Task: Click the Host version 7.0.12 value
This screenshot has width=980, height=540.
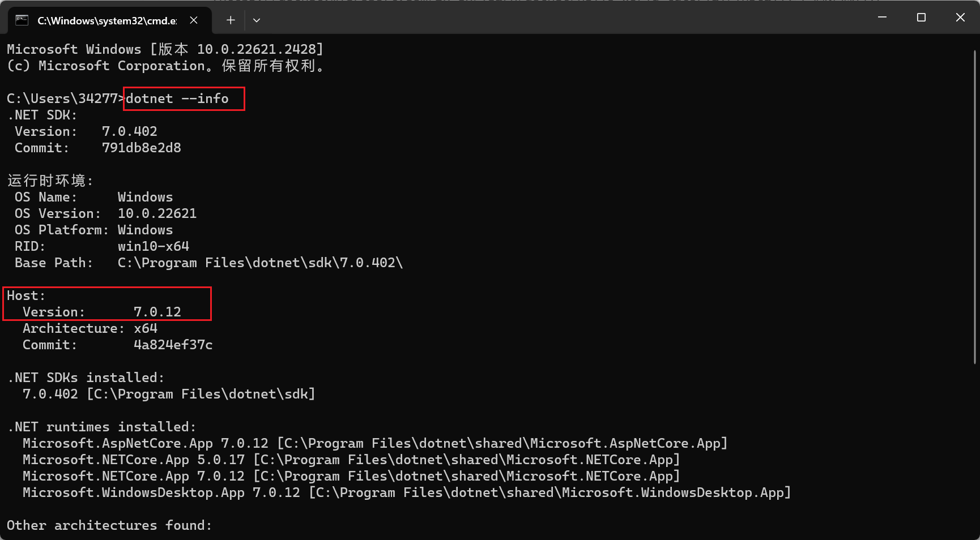Action: click(157, 312)
